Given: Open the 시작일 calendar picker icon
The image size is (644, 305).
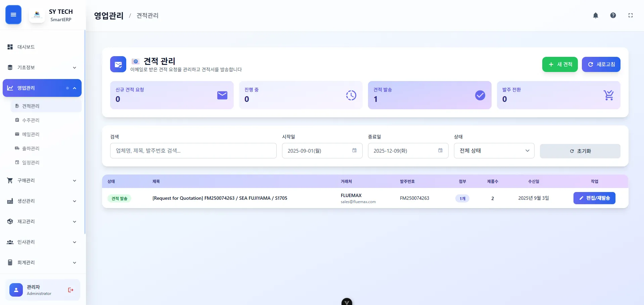Looking at the screenshot, I should click(x=354, y=151).
